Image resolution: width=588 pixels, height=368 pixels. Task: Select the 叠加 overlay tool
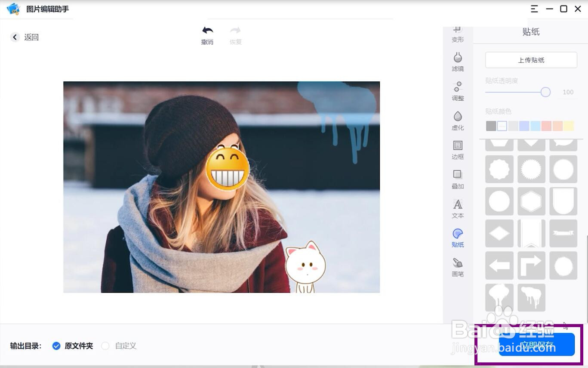pos(458,179)
